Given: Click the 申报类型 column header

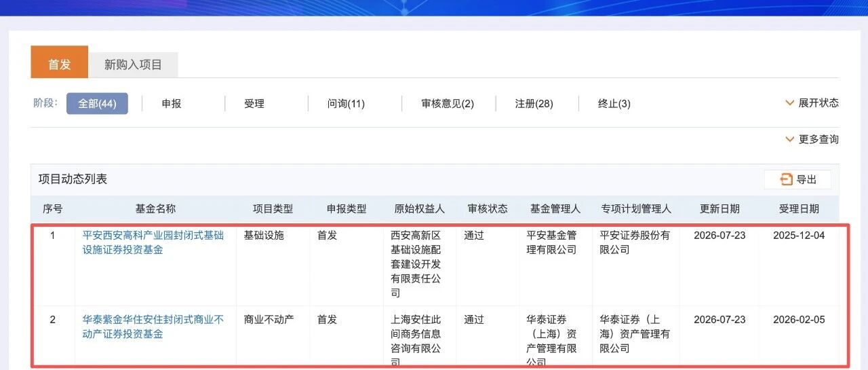Looking at the screenshot, I should [346, 208].
